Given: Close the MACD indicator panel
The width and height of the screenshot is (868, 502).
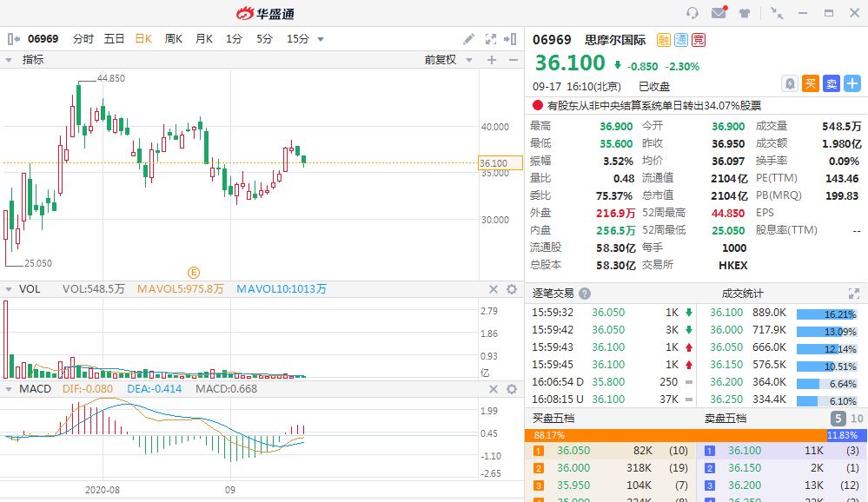Looking at the screenshot, I should pyautogui.click(x=493, y=388).
